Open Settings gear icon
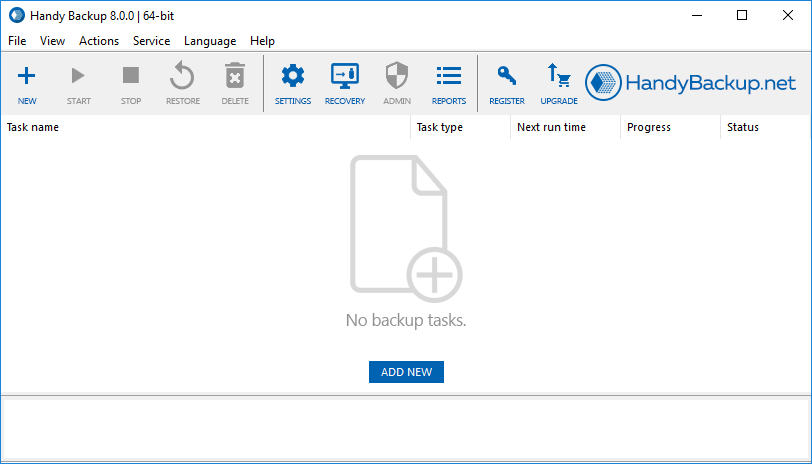 point(292,76)
